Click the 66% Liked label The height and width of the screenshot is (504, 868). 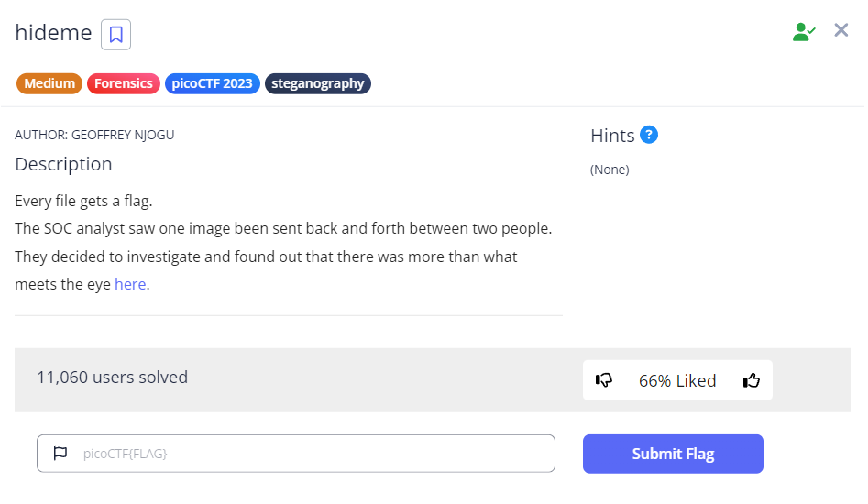coord(677,380)
